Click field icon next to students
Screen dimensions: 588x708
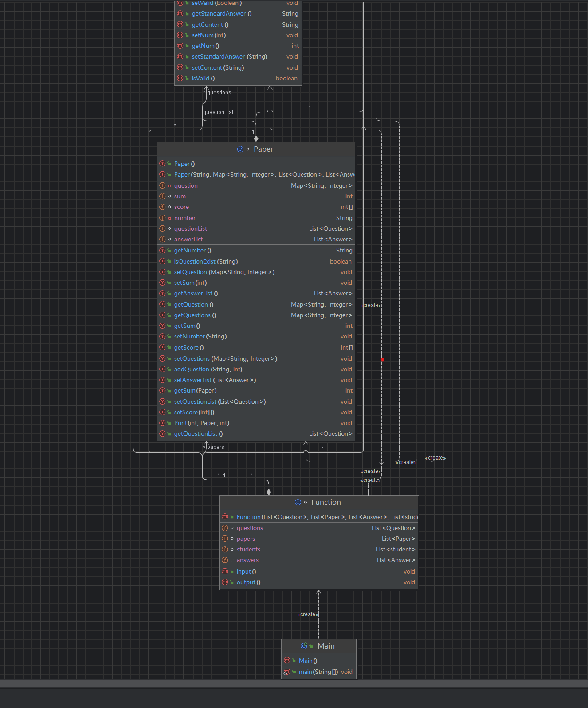click(225, 549)
